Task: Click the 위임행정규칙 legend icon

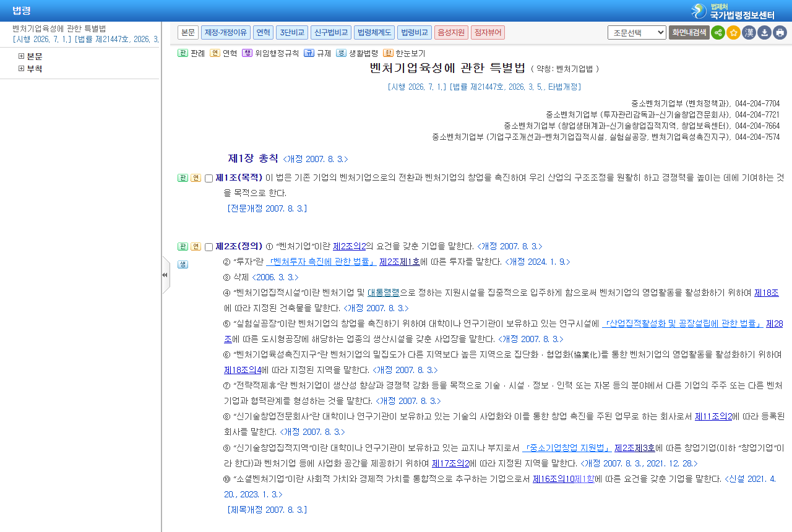Action: [x=247, y=53]
